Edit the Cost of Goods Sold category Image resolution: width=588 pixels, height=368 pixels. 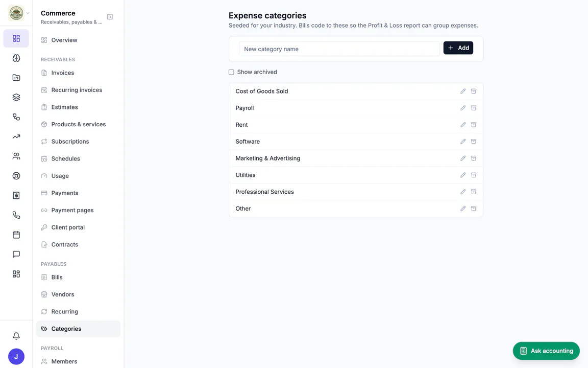[463, 91]
